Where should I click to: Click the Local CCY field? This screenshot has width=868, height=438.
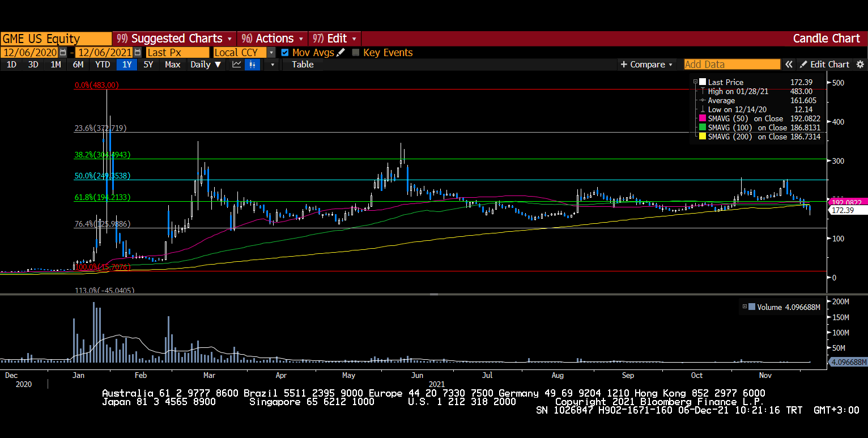(240, 52)
